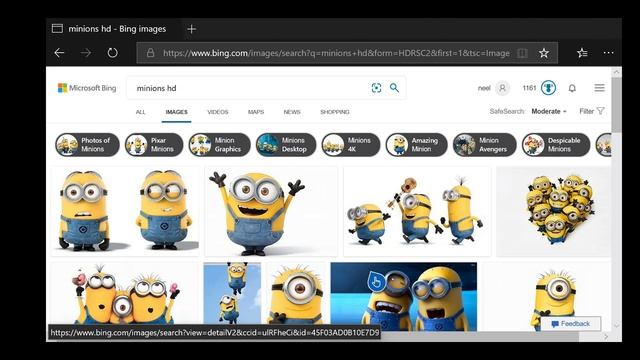Expand SafeSearch Moderate dropdown
Image resolution: width=640 pixels, height=360 pixels.
(549, 111)
